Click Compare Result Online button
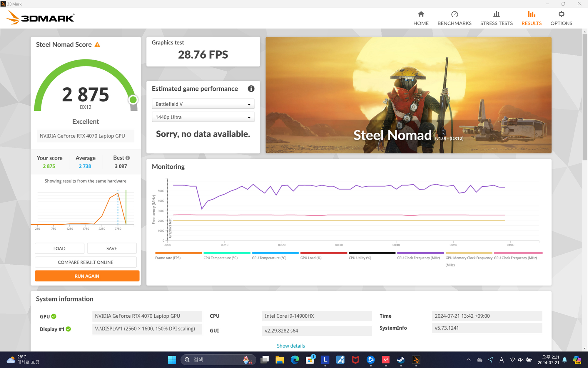588x368 pixels. 86,262
